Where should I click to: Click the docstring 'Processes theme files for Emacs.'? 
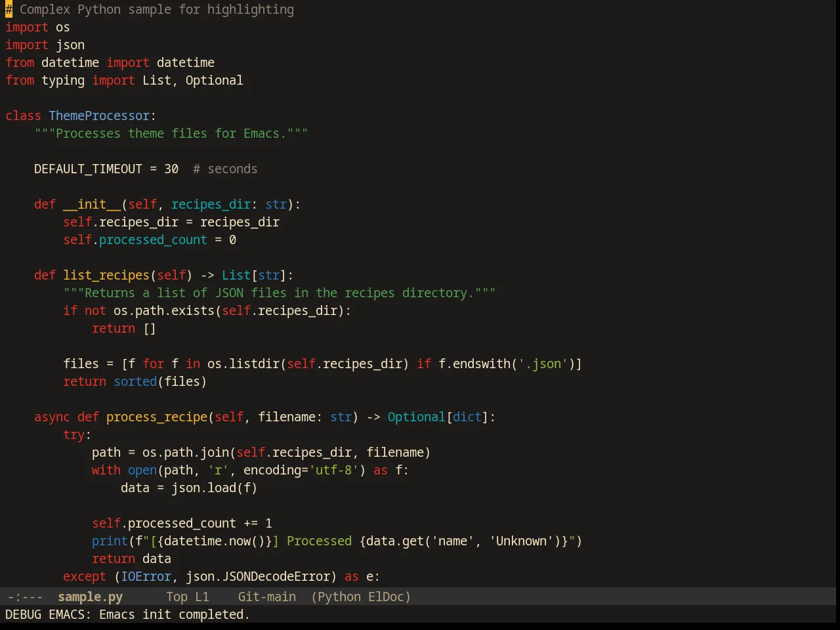coord(171,133)
